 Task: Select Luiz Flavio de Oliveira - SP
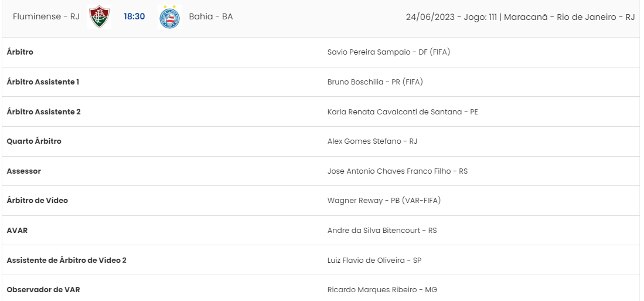[374, 261]
